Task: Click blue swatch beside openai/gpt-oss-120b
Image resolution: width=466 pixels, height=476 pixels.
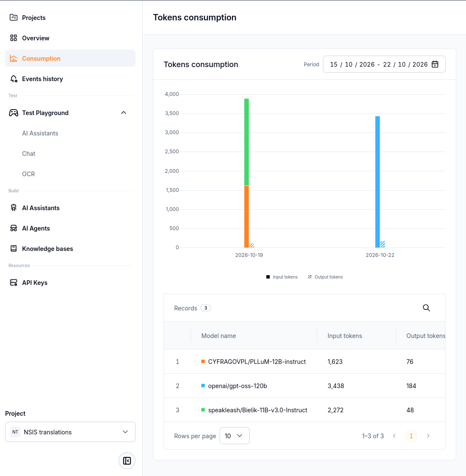Action: point(203,386)
